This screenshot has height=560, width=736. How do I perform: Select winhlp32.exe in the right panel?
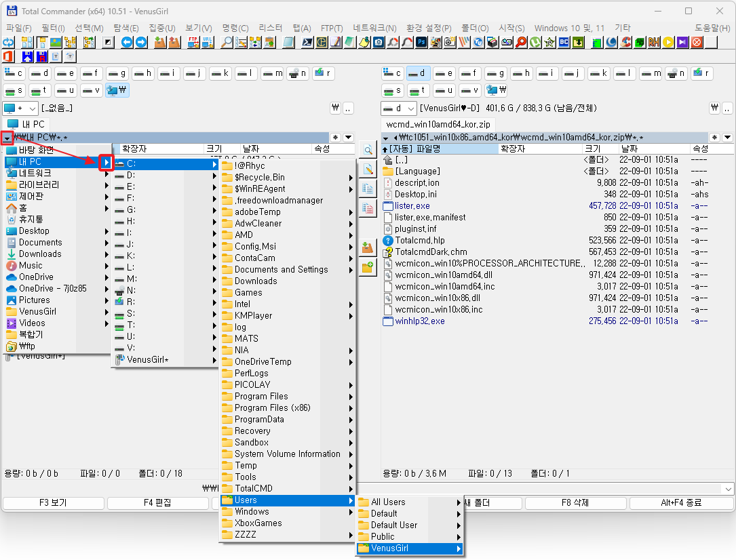[x=420, y=321]
